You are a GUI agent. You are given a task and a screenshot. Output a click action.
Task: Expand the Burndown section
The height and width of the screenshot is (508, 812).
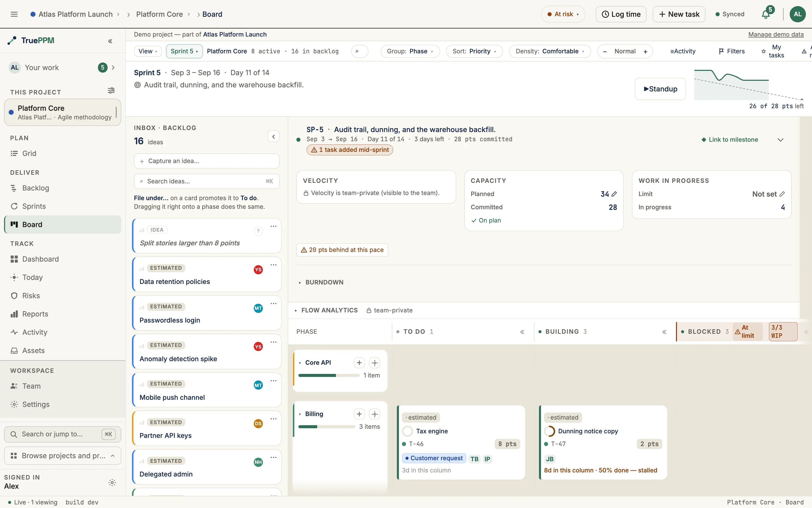click(321, 282)
